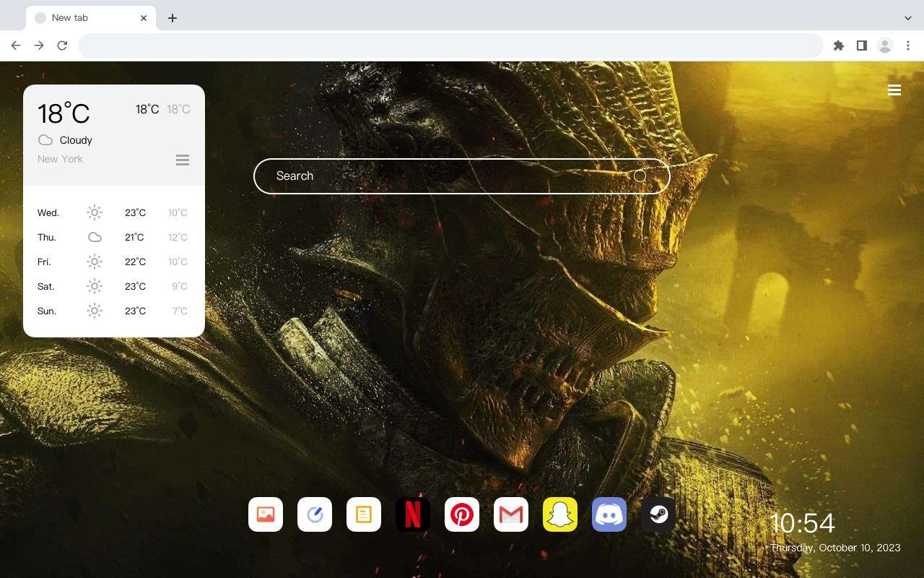Viewport: 924px width, 578px height.
Task: Open the Netflix shortcut icon
Action: click(413, 514)
